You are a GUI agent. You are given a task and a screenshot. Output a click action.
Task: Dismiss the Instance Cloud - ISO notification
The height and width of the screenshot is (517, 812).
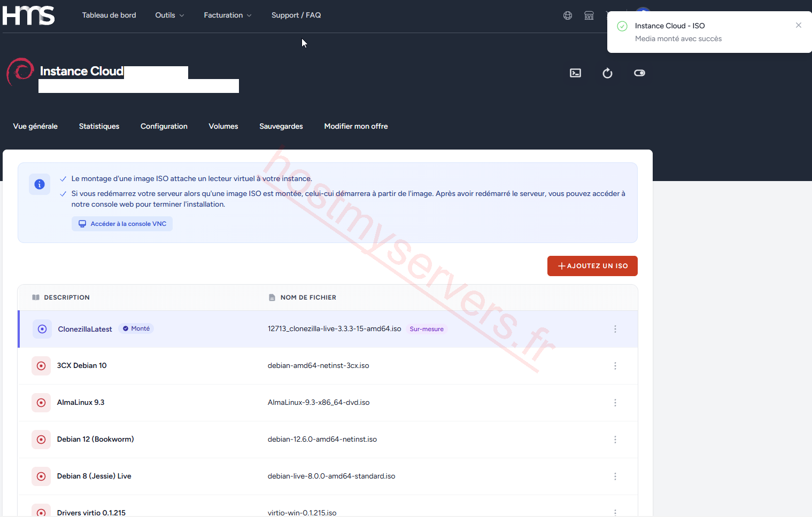pyautogui.click(x=799, y=25)
